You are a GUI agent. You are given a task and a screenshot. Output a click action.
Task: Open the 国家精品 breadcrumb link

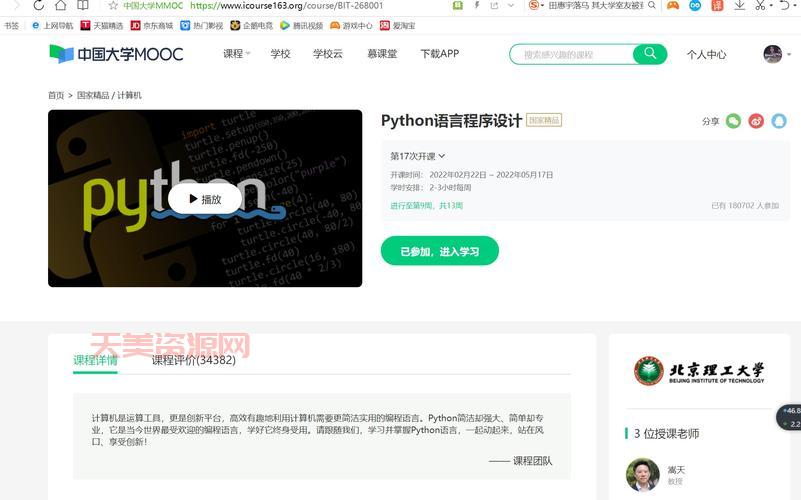[93, 96]
